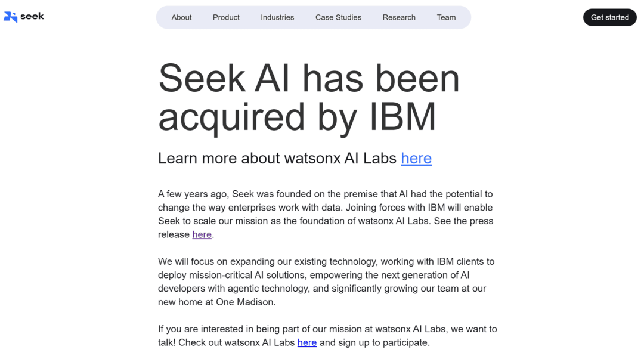The image size is (644, 362).
Task: Open the Team navigation item
Action: pyautogui.click(x=446, y=18)
